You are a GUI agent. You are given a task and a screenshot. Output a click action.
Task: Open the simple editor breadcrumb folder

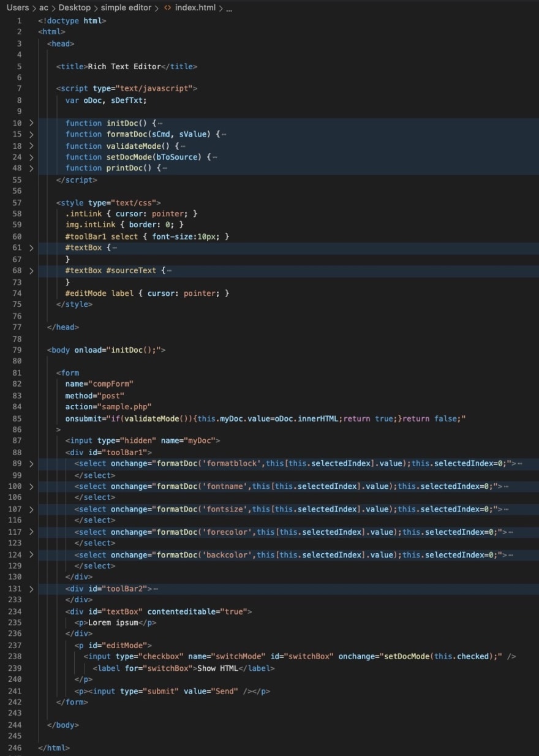(x=126, y=8)
